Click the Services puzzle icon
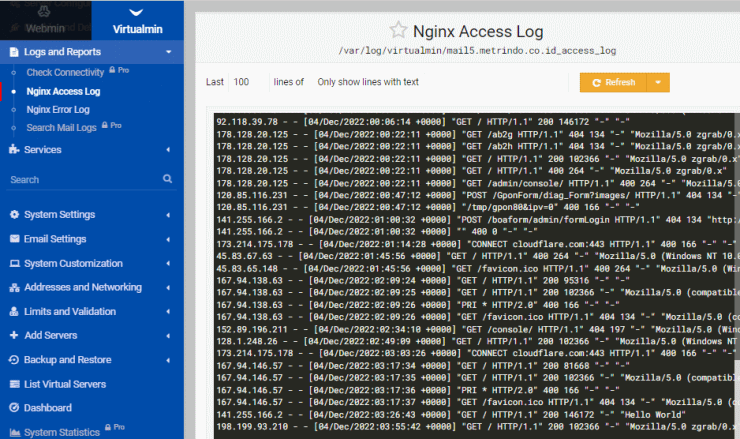The image size is (740, 439). [14, 150]
